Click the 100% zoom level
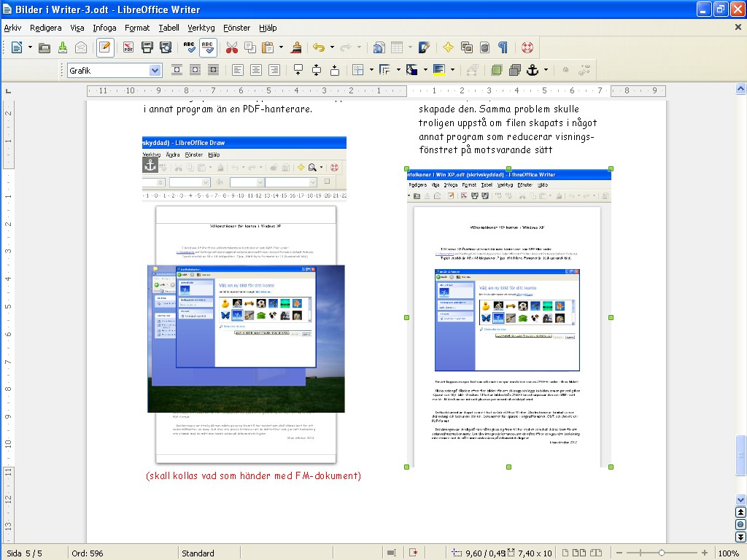This screenshot has height=560, width=747. point(729,553)
